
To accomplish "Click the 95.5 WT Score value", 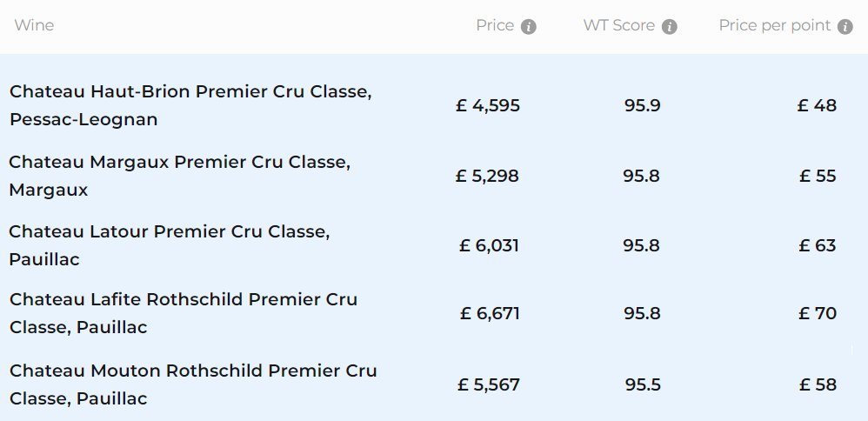I will click(642, 384).
